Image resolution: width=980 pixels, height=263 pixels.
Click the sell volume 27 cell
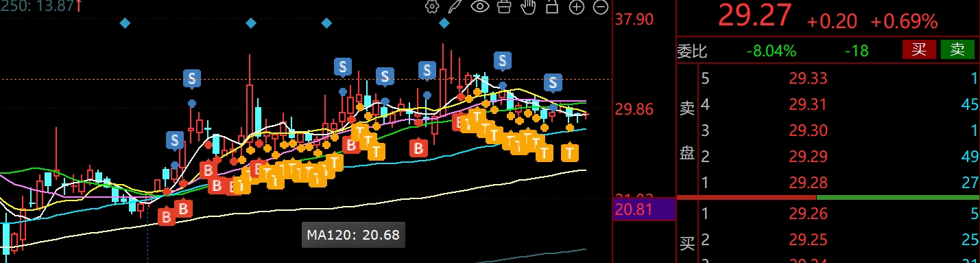(x=969, y=183)
